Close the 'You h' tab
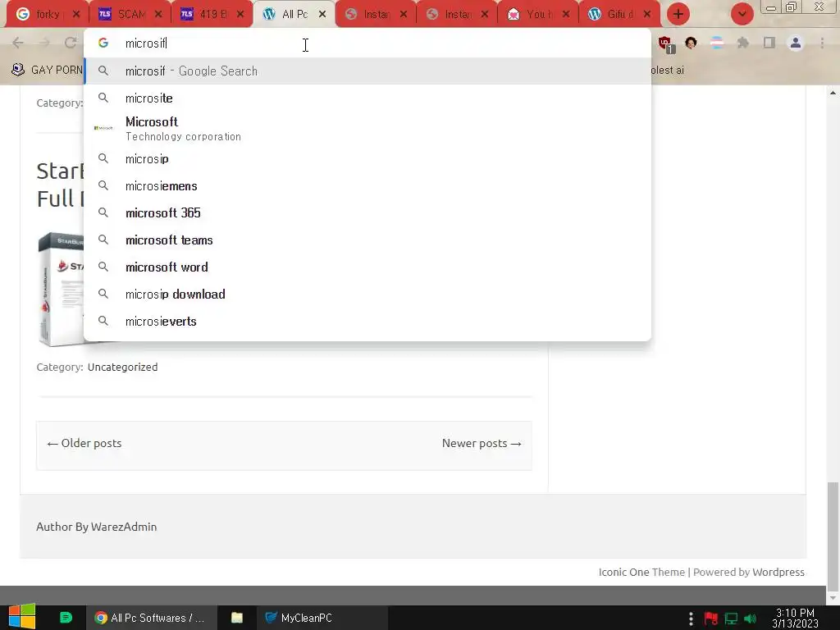Viewport: 840px width, 630px height. click(566, 15)
